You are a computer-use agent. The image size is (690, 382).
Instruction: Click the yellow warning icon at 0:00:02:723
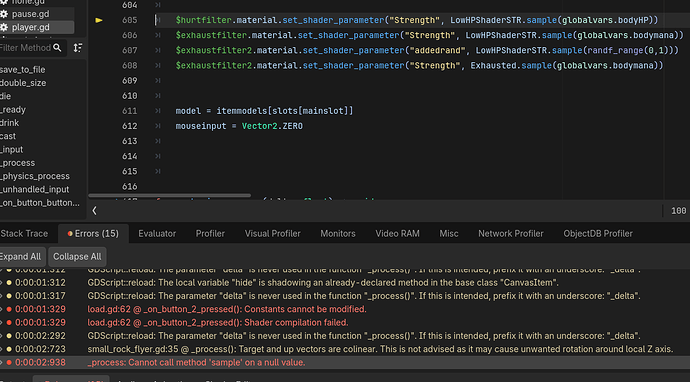[x=9, y=349]
